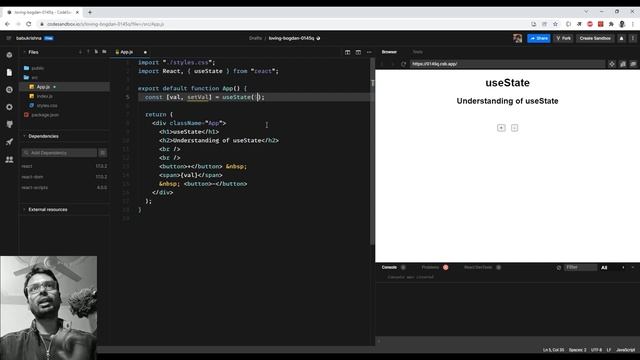Switch to the Console tab
The width and height of the screenshot is (640, 360).
[389, 267]
